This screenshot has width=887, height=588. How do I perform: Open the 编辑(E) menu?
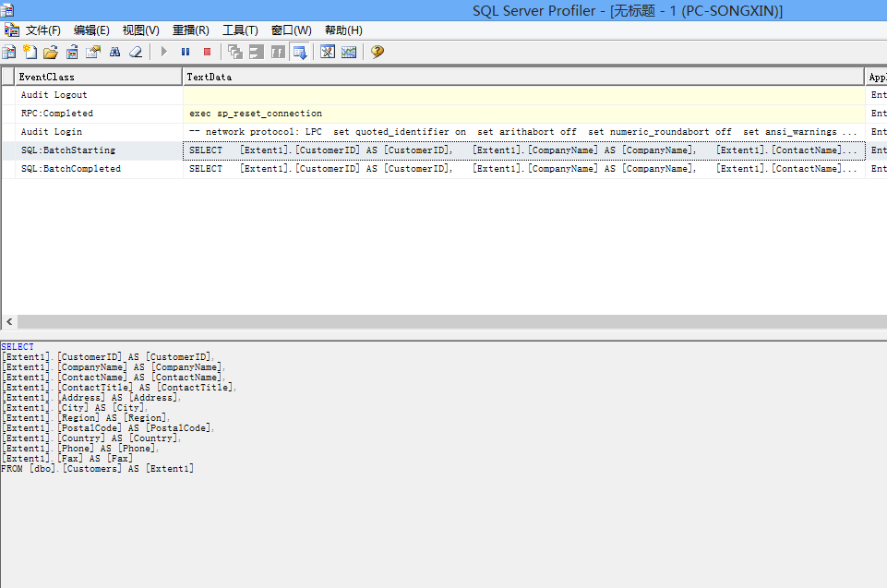coord(91,30)
